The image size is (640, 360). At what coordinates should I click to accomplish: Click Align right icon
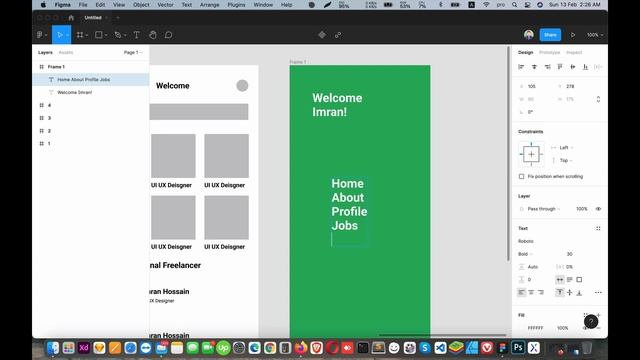pos(547,67)
